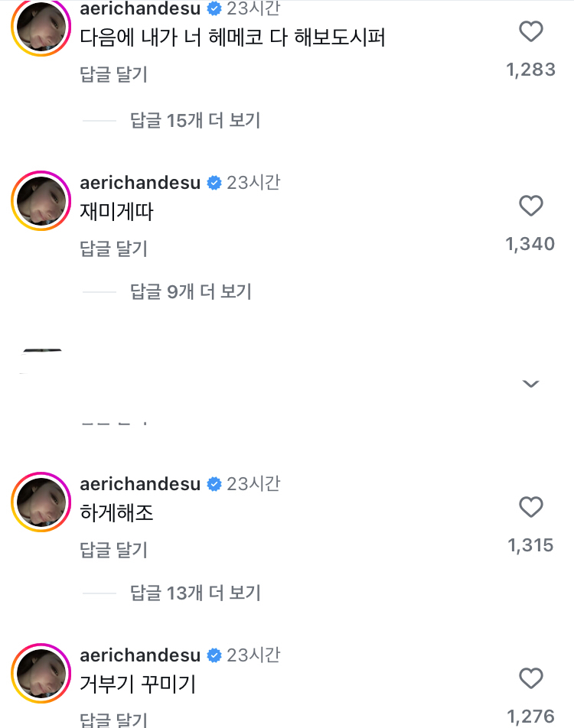The width and height of the screenshot is (574, 728).
Task: Open the 1,340 likes count
Action: (530, 244)
